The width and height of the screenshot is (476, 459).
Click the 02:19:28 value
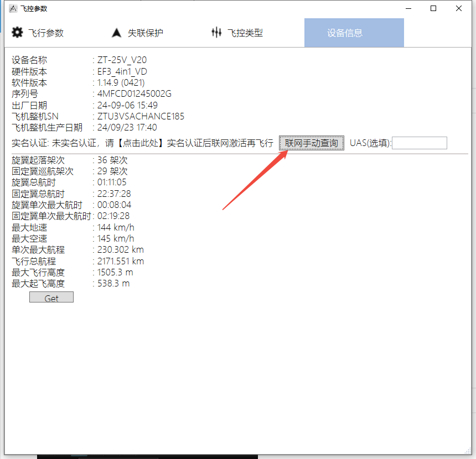click(x=113, y=216)
